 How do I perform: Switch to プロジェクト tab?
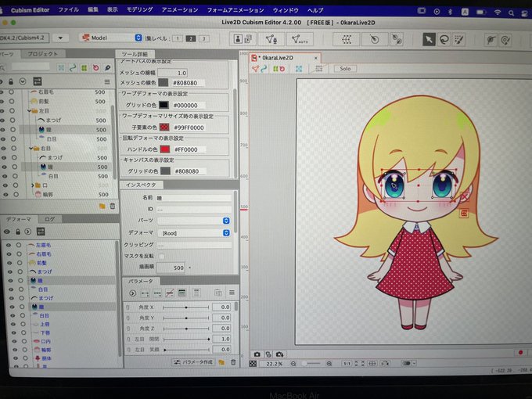tap(43, 54)
